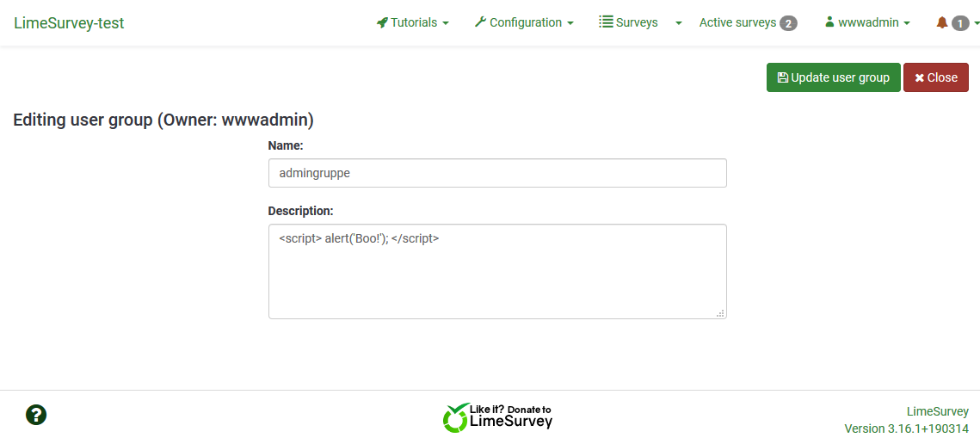Click the notification bell icon

(942, 23)
